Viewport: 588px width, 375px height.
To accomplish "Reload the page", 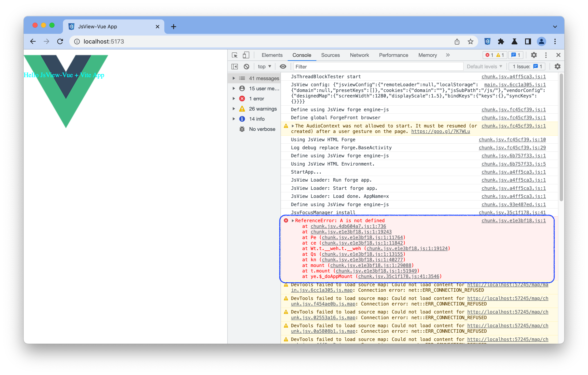I will point(60,42).
